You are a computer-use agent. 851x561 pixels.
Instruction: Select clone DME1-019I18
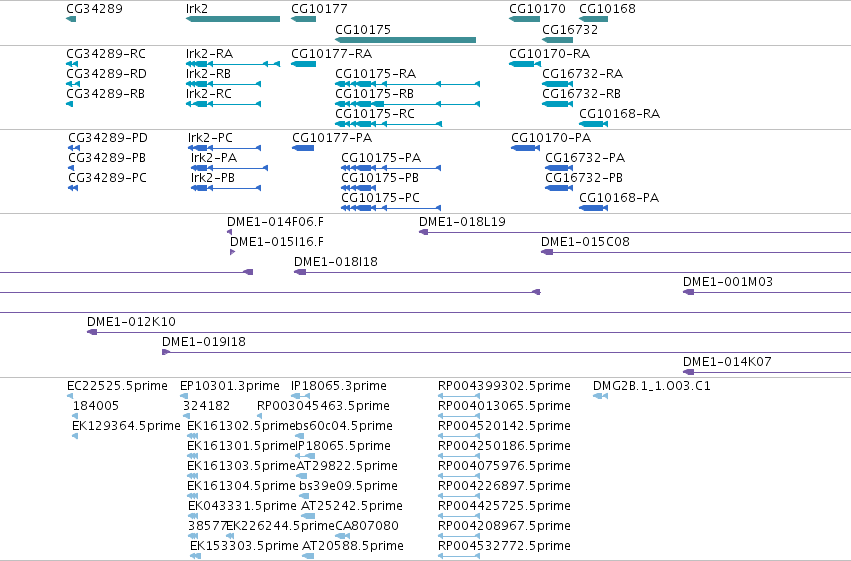[204, 342]
